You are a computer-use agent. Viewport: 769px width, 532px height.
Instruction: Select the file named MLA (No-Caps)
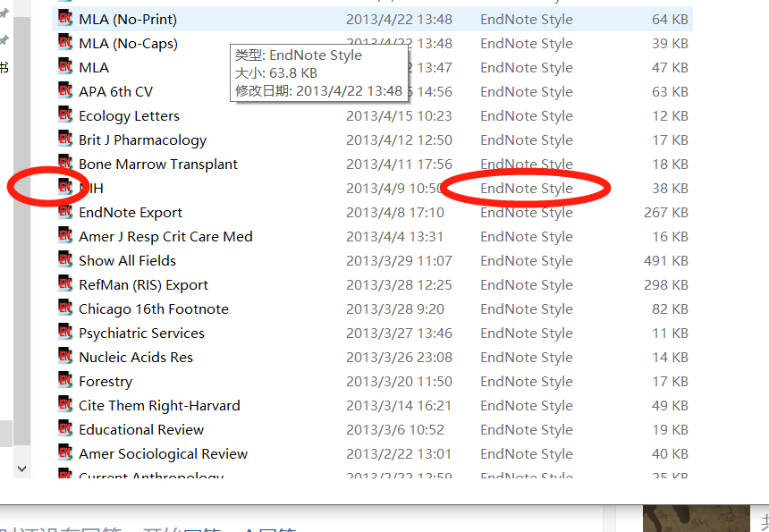point(128,43)
